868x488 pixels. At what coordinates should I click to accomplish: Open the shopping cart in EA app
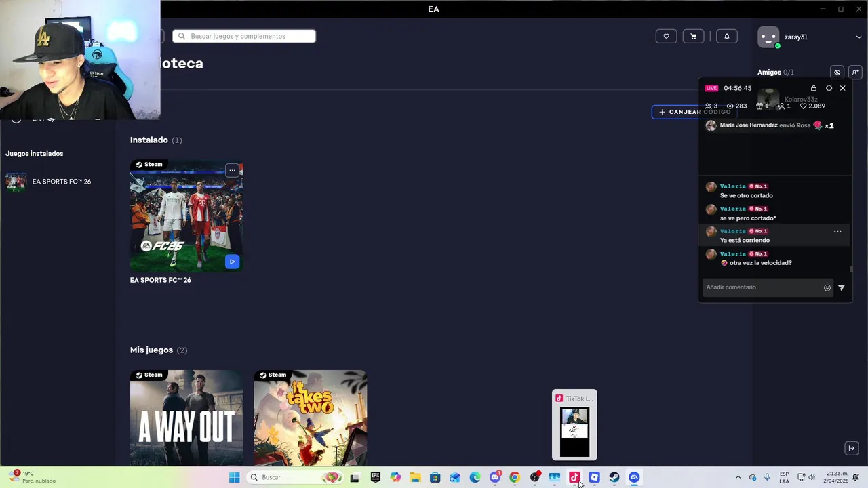(693, 37)
